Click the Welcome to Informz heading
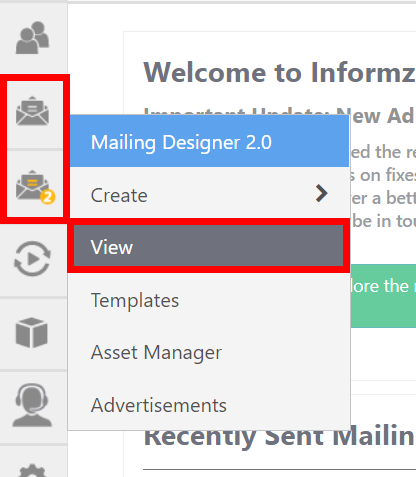The width and height of the screenshot is (416, 477). point(279,72)
